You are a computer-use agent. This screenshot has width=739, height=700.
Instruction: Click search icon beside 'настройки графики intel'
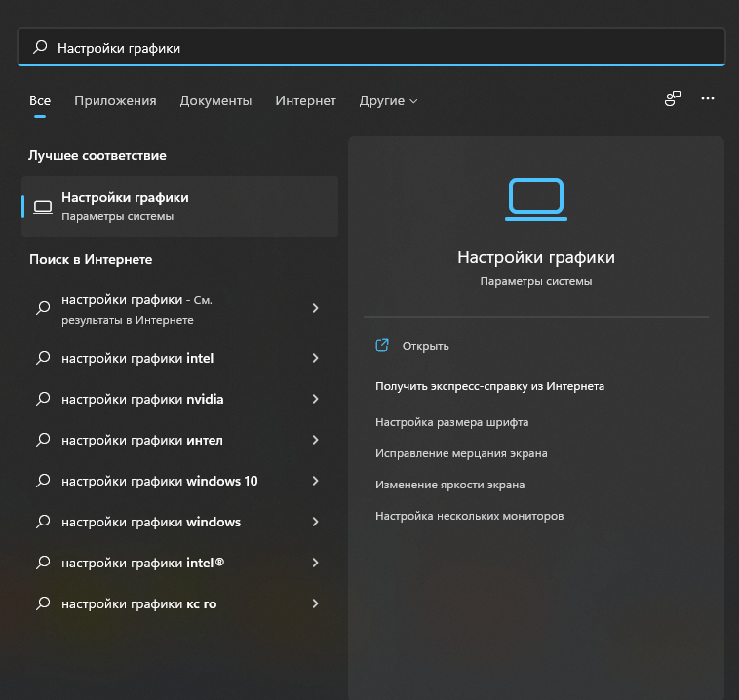click(43, 358)
